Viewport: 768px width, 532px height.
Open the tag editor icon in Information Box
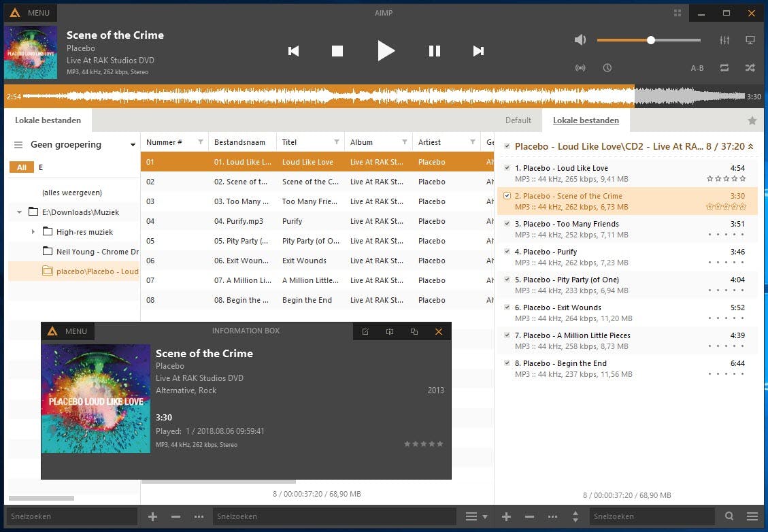(x=365, y=331)
